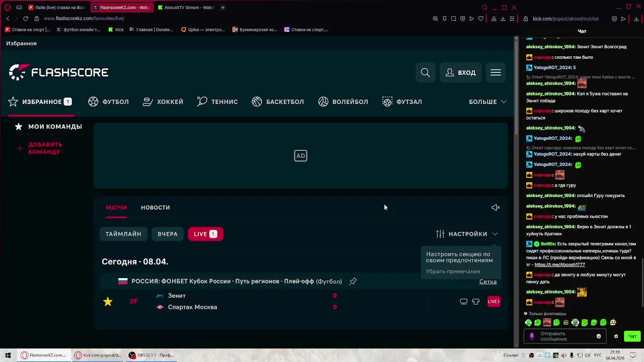Select the ИЗБРАННОЕ favourites tab
The height and width of the screenshot is (362, 644).
coord(40,102)
